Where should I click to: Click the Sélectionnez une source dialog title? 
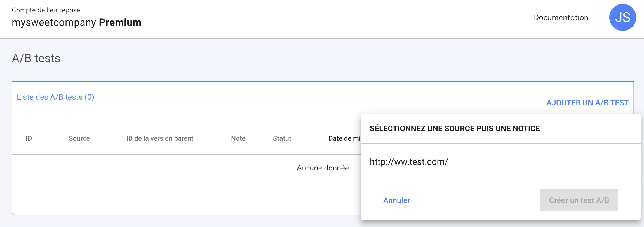coord(455,129)
